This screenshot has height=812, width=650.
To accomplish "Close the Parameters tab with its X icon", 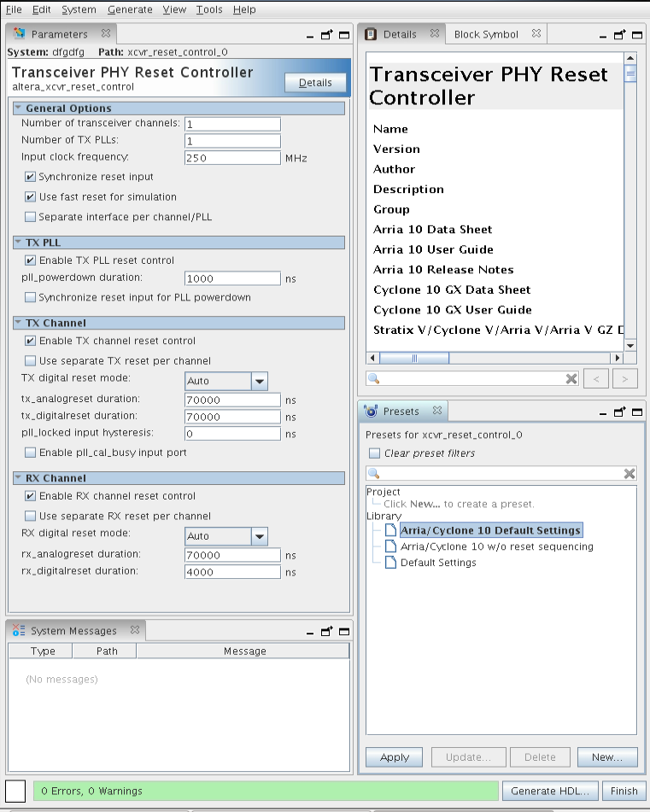I will 106,33.
